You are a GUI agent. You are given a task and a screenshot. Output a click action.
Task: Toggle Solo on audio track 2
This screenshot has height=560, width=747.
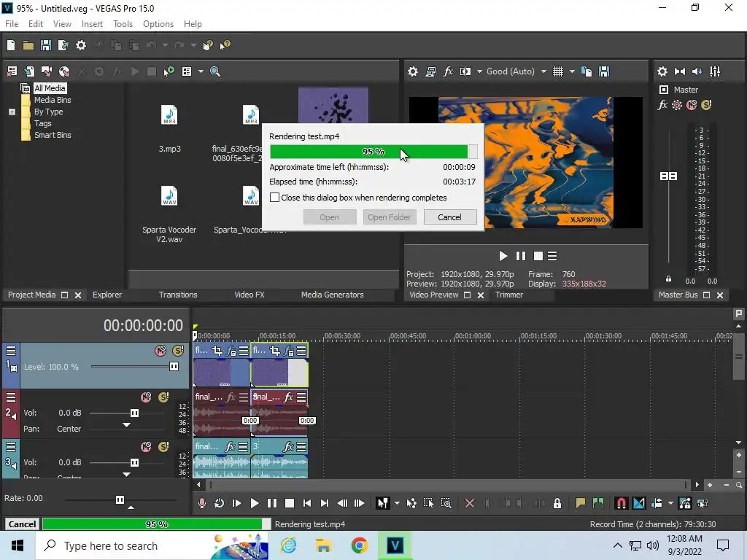(x=163, y=397)
